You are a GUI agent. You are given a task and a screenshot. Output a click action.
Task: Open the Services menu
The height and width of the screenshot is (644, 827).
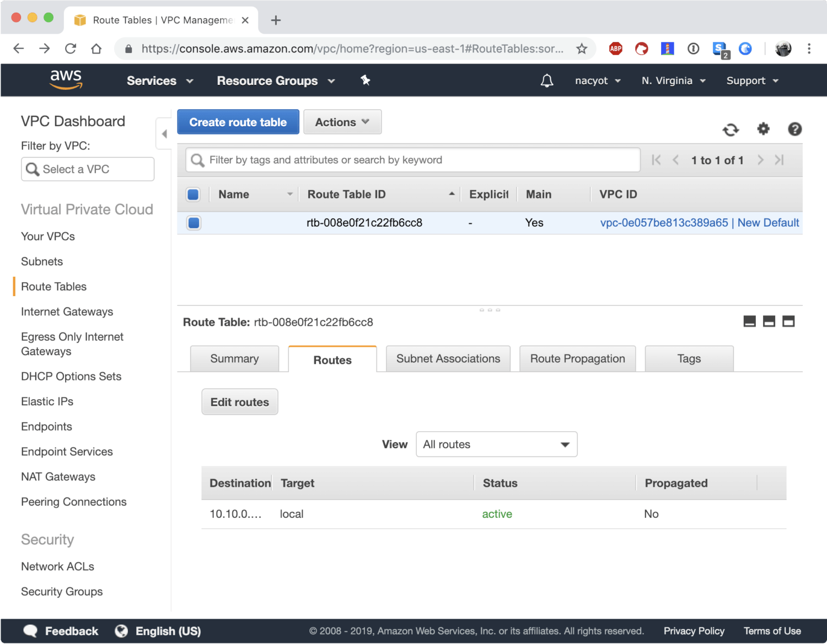coord(160,80)
